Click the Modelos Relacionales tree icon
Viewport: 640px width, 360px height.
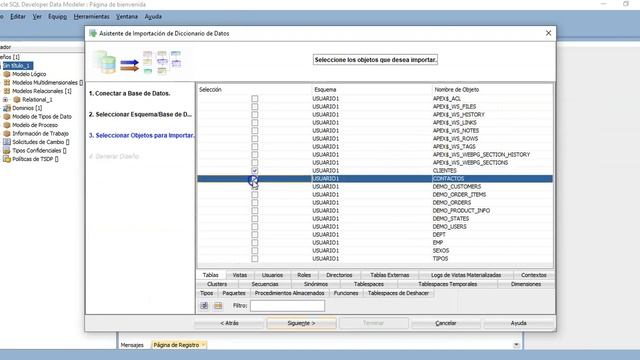7,91
